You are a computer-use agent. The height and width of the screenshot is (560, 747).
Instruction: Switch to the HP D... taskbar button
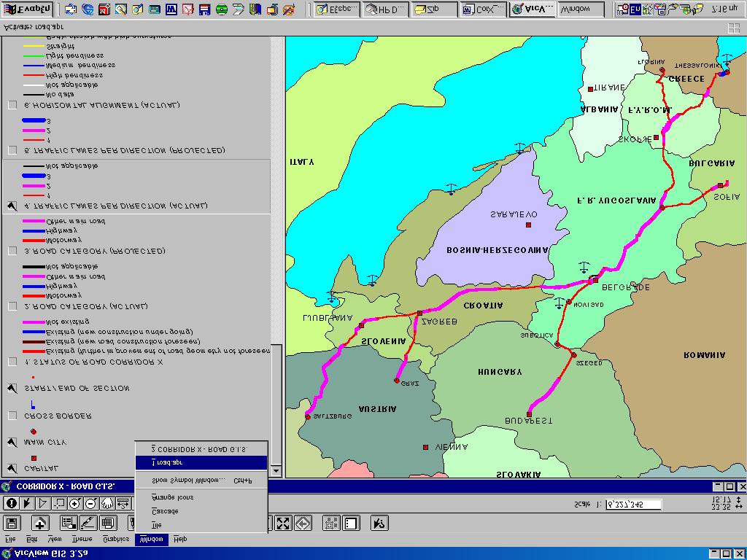pyautogui.click(x=385, y=9)
